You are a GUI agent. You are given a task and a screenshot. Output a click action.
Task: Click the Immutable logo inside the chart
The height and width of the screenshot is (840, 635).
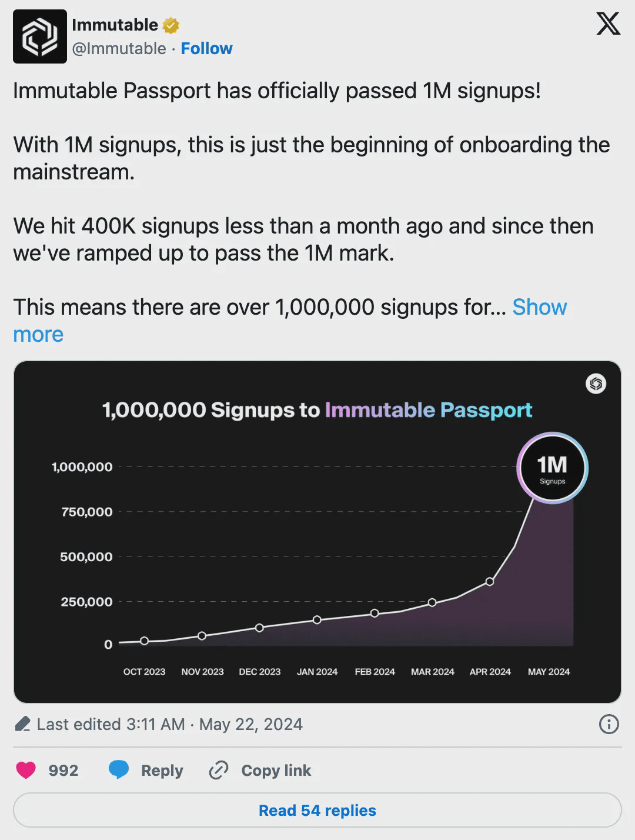[596, 384]
